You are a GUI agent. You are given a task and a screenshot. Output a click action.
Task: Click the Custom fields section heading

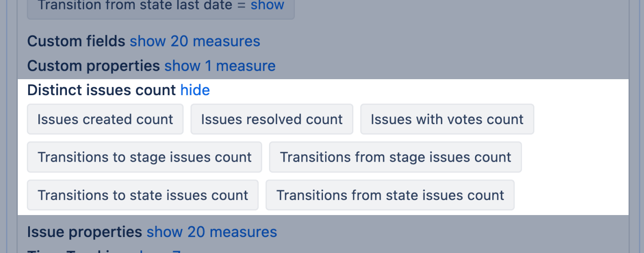click(x=76, y=41)
